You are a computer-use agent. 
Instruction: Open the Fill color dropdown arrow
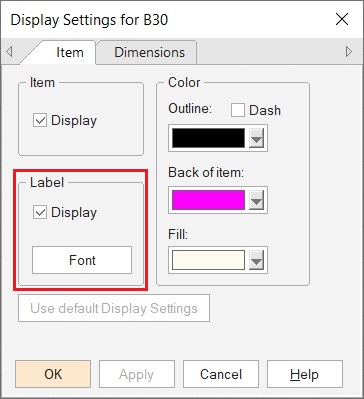(x=256, y=260)
